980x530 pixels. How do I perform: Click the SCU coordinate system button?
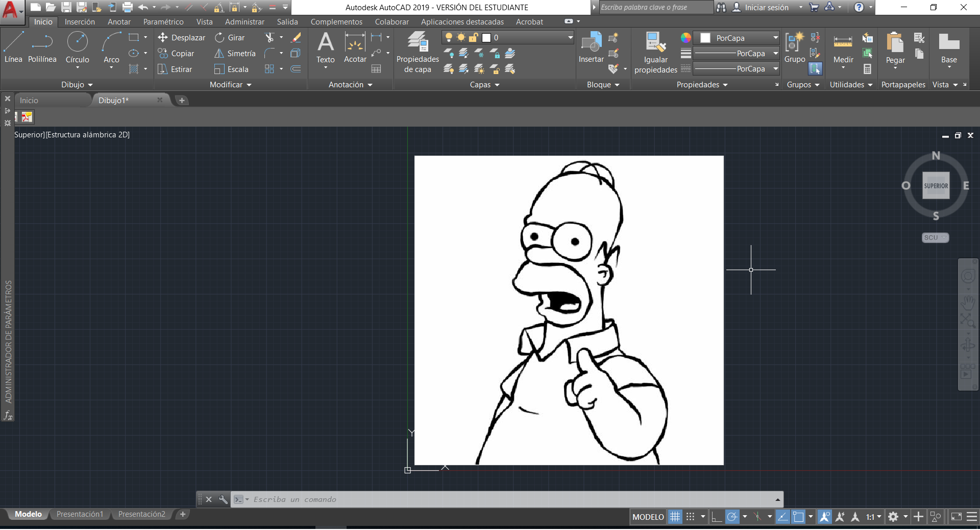click(935, 237)
